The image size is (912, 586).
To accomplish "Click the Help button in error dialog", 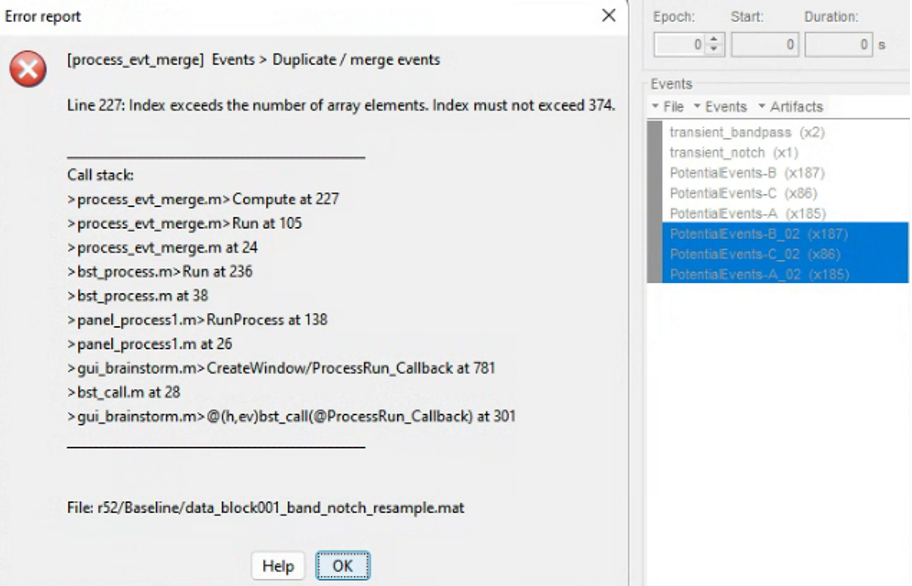I will coord(277,566).
